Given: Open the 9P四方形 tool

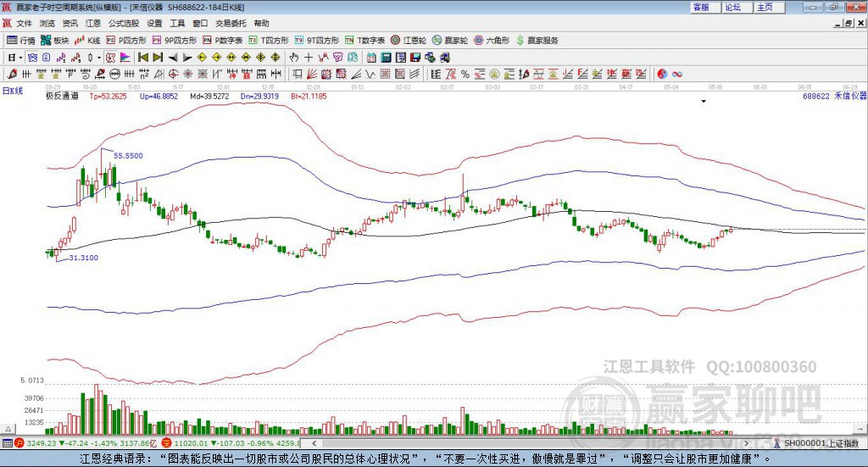Looking at the screenshot, I should point(175,41).
